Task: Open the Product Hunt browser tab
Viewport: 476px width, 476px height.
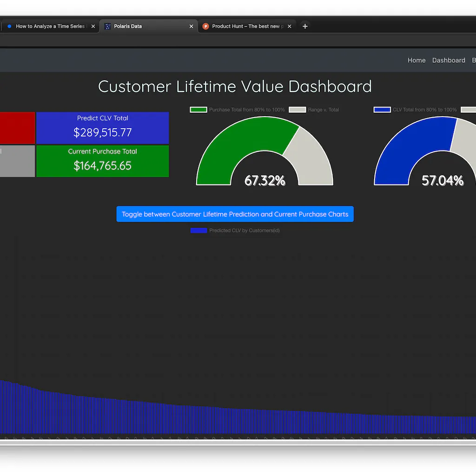Action: click(x=246, y=26)
